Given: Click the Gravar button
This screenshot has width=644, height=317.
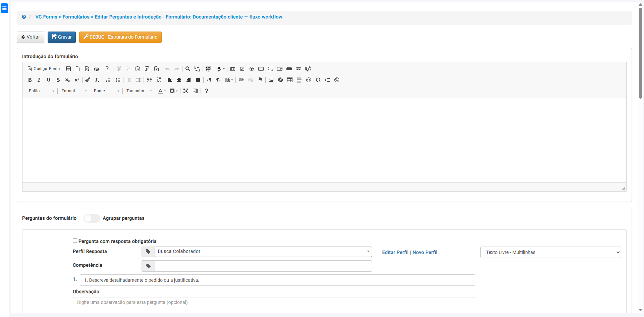Looking at the screenshot, I should click(62, 37).
